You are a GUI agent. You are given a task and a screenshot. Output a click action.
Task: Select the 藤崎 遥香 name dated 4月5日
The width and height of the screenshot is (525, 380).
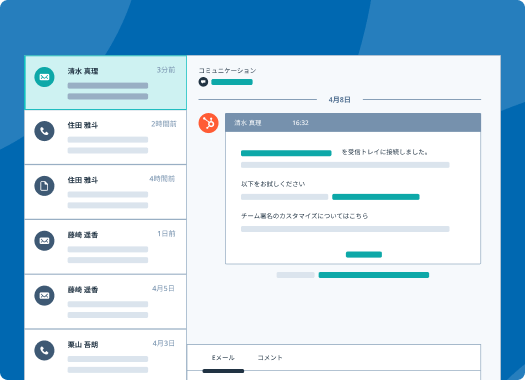(83, 290)
